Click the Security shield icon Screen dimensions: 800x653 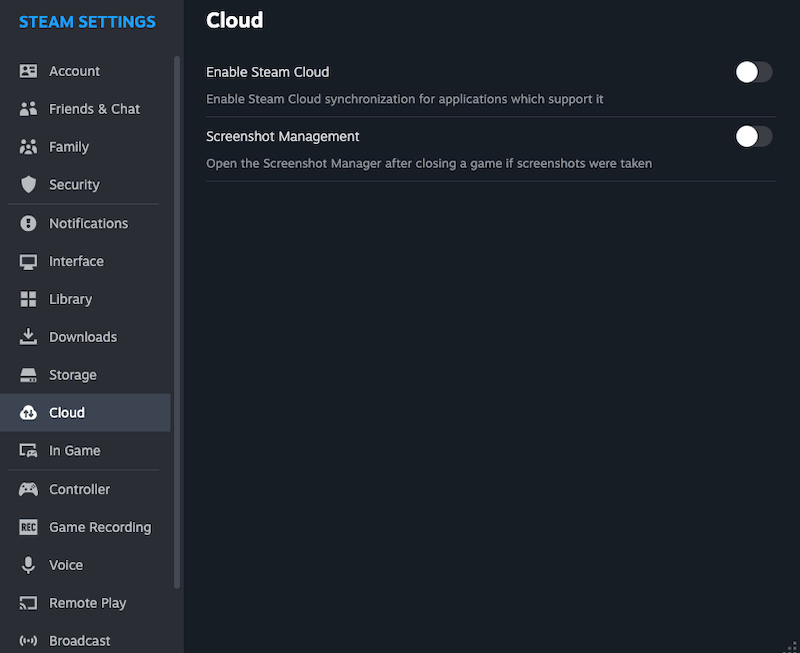pos(28,185)
